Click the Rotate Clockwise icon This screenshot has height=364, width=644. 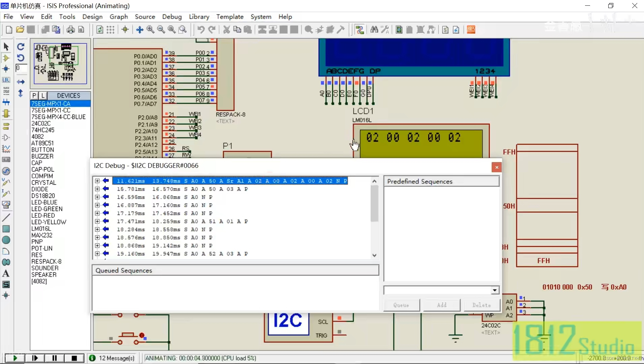pyautogui.click(x=21, y=47)
